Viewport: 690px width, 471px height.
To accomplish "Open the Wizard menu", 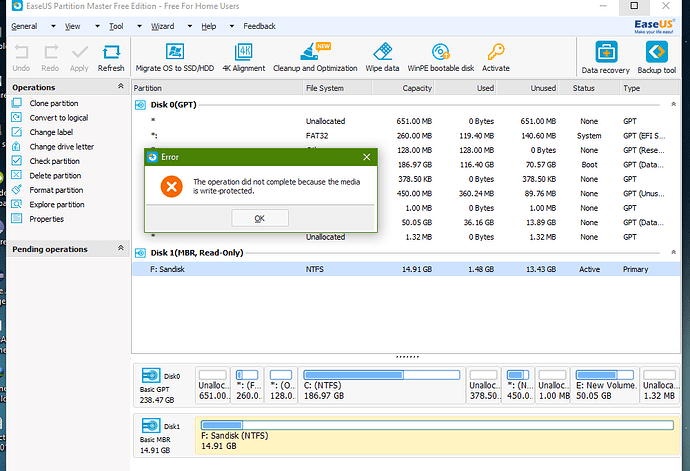I will click(163, 26).
